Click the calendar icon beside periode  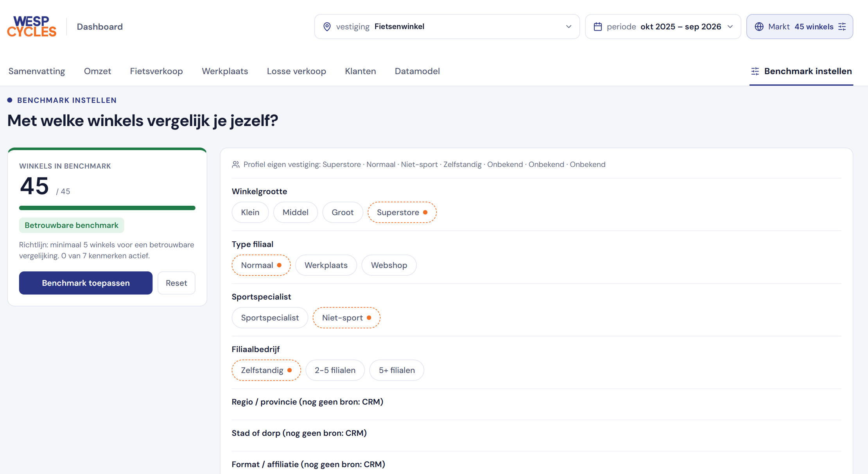tap(597, 27)
